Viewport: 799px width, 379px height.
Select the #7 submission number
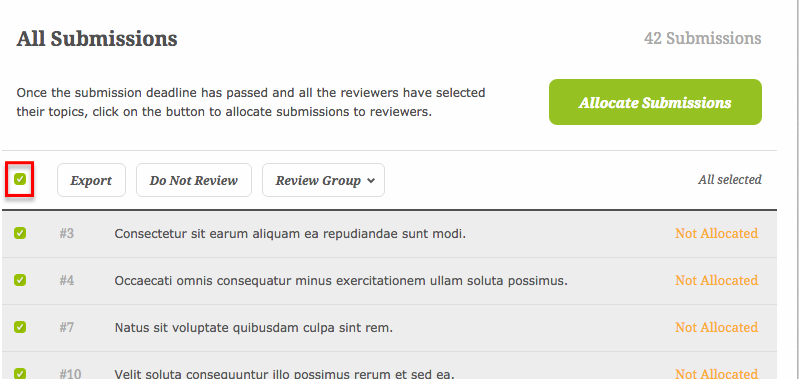[66, 327]
